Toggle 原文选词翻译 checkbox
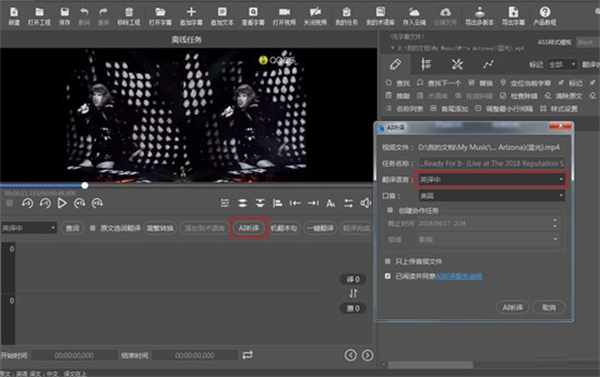Screen dimensions: 600x377 pyautogui.click(x=92, y=228)
